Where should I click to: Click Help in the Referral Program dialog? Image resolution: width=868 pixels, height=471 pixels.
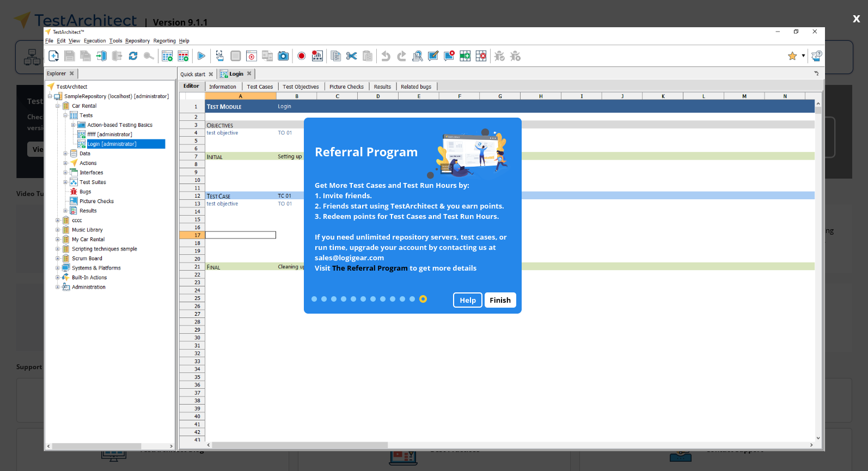tap(468, 300)
